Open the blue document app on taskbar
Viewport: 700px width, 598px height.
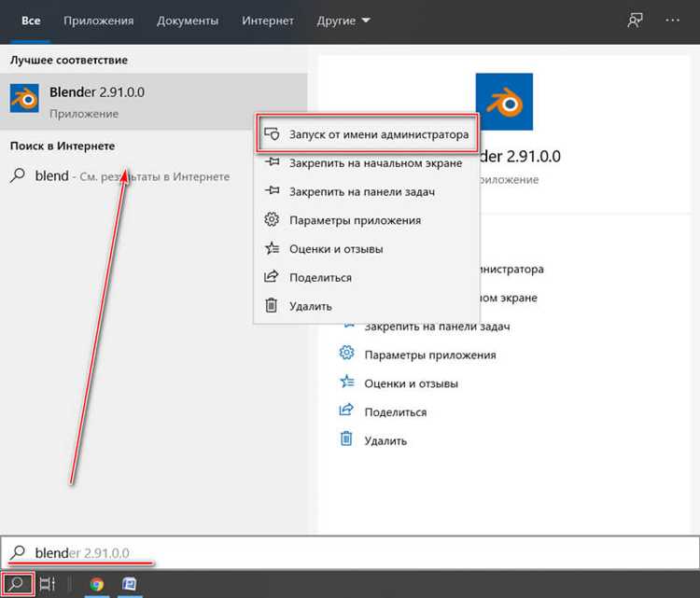[130, 584]
